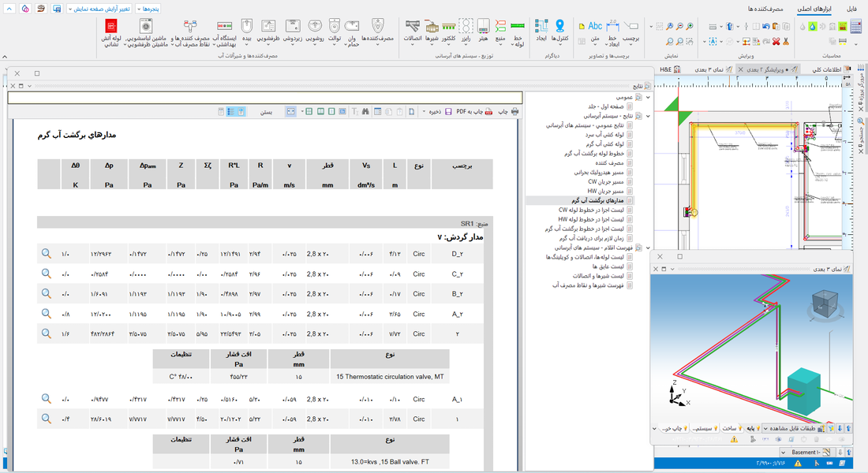
Task: Click the close (بستن) button in the results toolbar
Action: click(x=266, y=112)
